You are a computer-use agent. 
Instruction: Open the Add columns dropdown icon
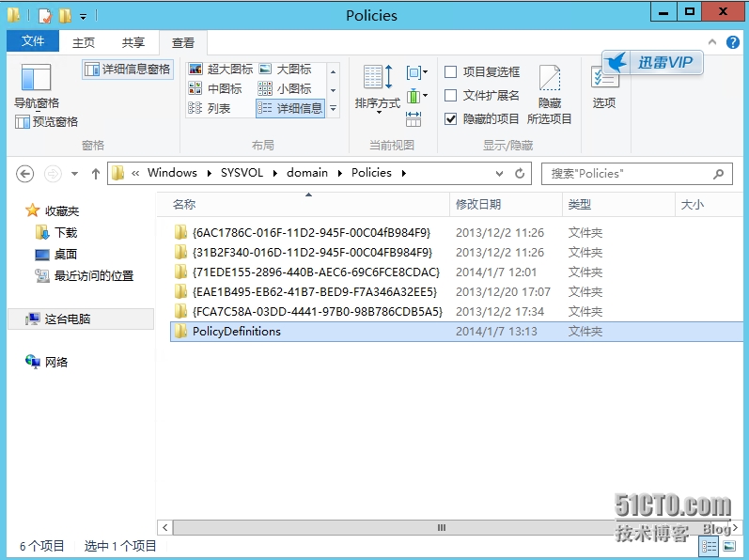(417, 96)
